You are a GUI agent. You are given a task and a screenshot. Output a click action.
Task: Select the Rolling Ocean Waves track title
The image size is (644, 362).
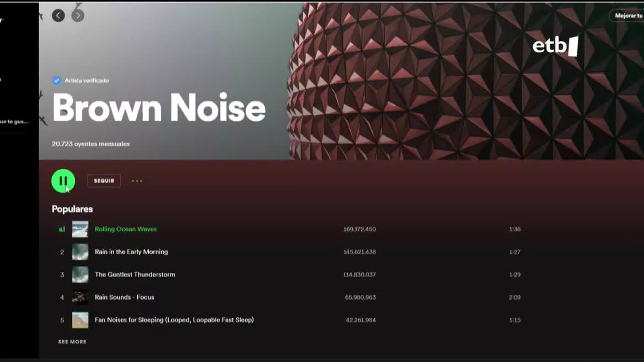(x=126, y=229)
